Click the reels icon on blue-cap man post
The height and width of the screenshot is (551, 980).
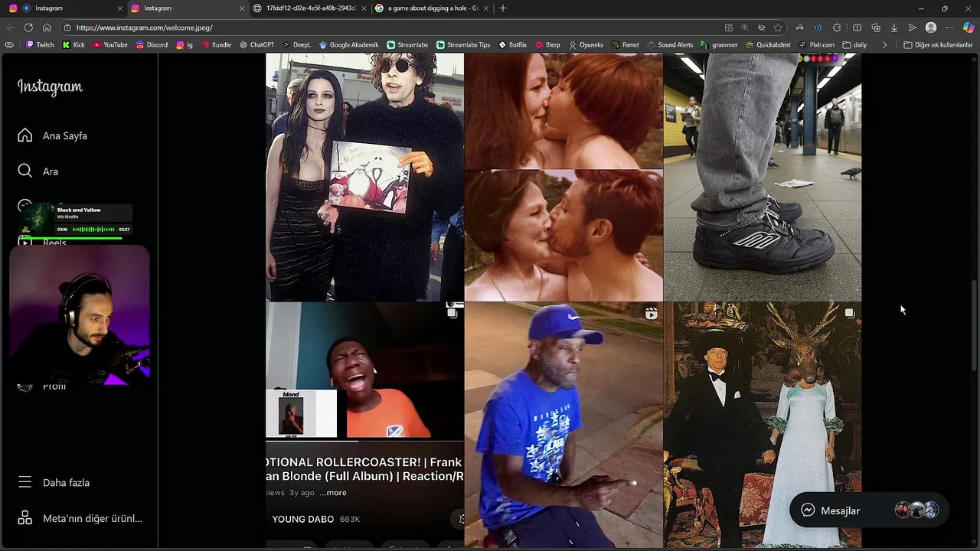coord(651,313)
